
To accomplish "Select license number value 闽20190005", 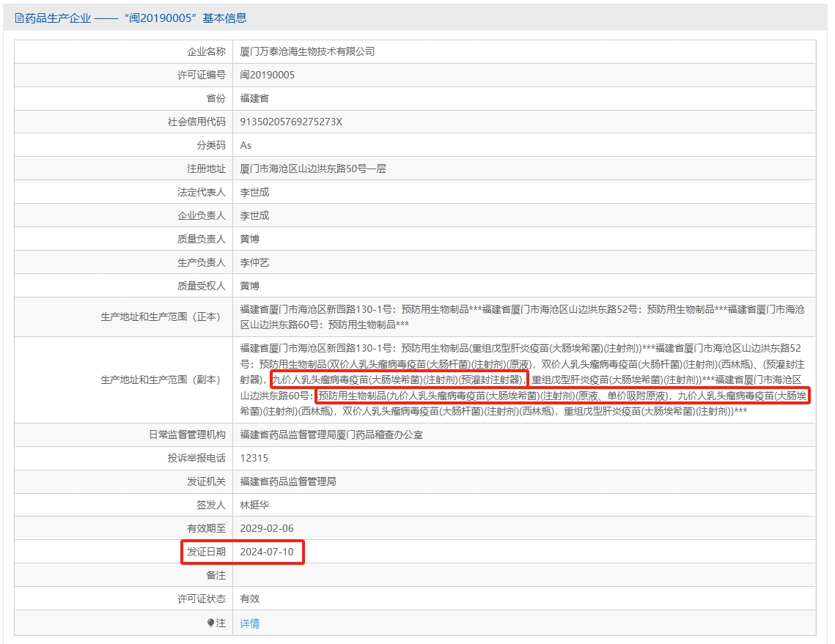I will click(267, 75).
